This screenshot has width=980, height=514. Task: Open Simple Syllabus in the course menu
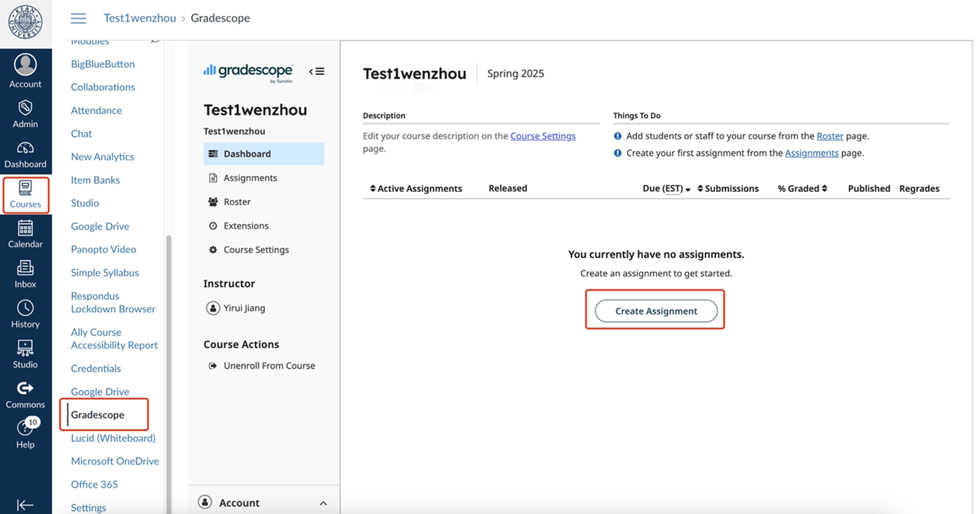tap(104, 273)
